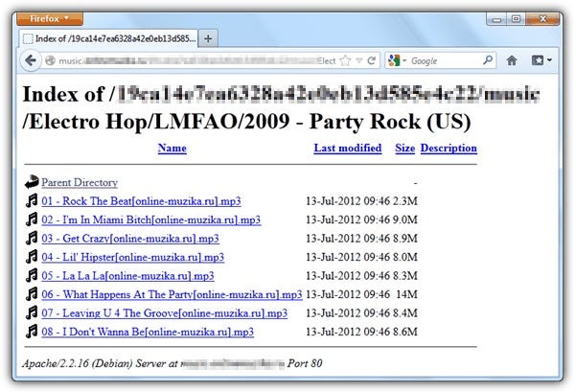This screenshot has width=575, height=392.
Task: Bookmark this page with the star icon
Action: pyautogui.click(x=345, y=60)
